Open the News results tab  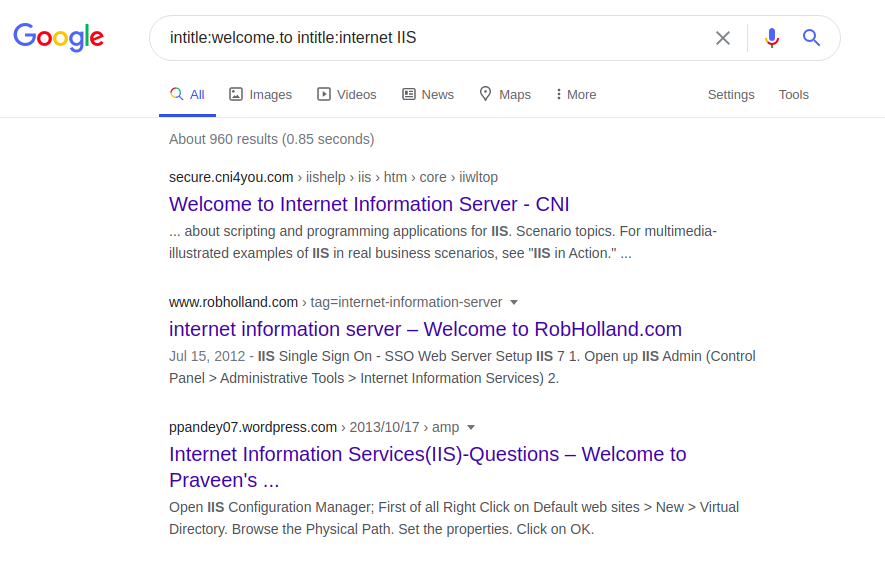point(428,94)
